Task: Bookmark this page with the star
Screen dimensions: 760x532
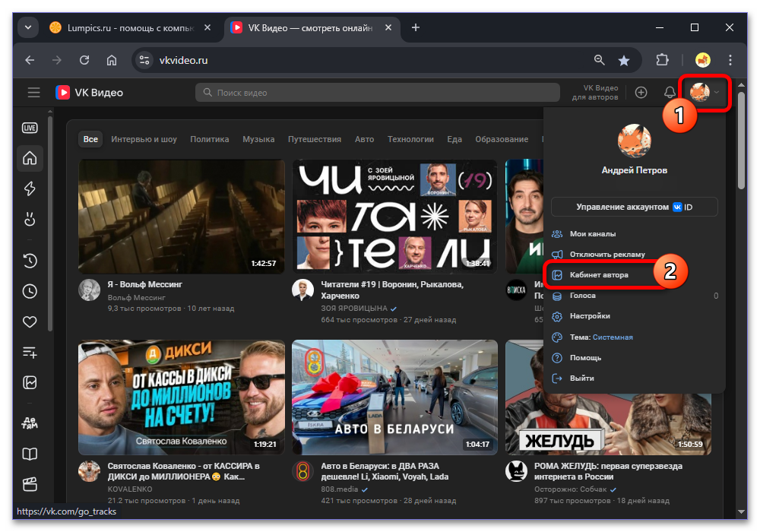Action: point(624,60)
